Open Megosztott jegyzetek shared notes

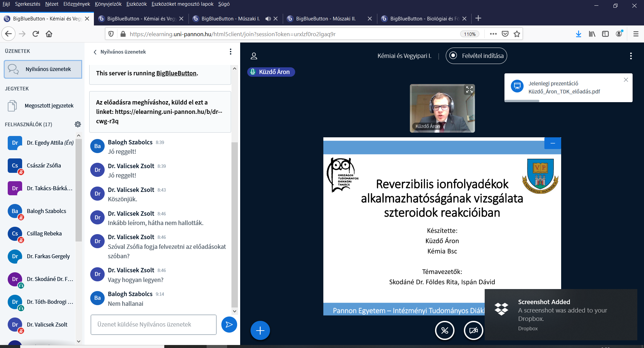point(49,106)
